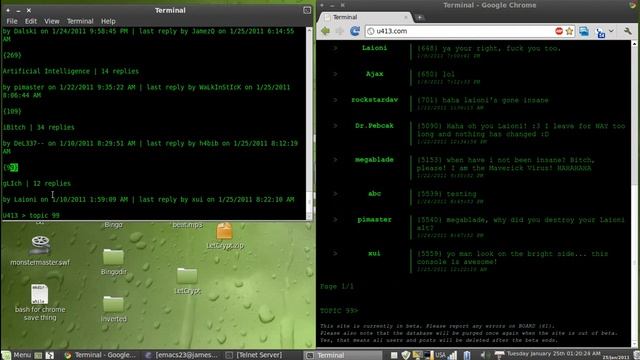The height and width of the screenshot is (360, 640).
Task: Click the Chrome page's vertical scrollbar
Action: [x=634, y=194]
